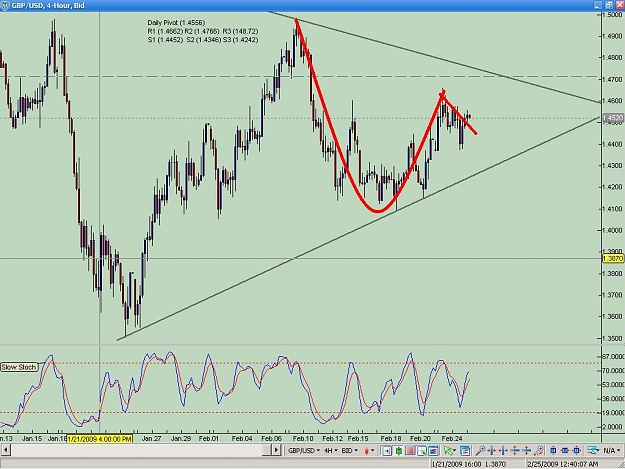Click the GBP/USD, 4-Hour, Bid window title
625x469 pixels.
48,6
